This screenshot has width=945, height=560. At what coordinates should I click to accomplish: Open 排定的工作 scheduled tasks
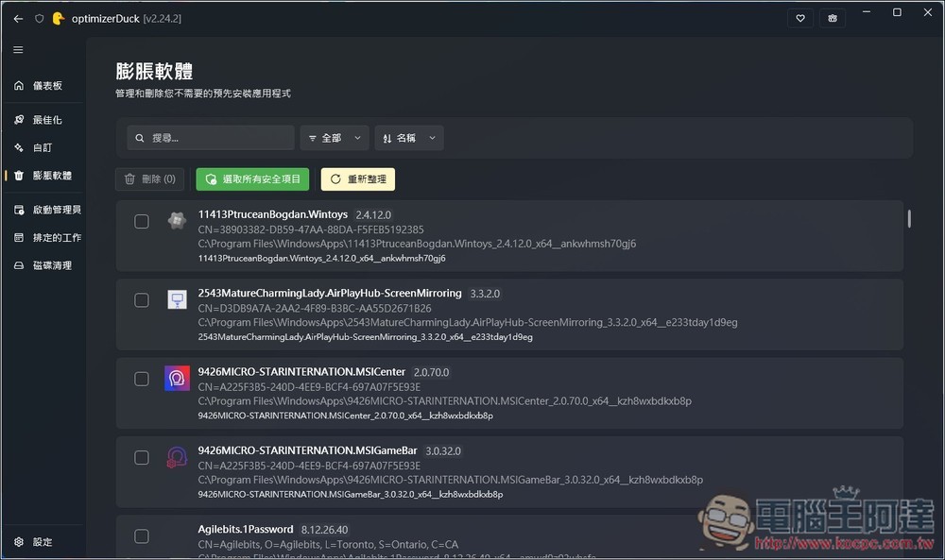tap(44, 237)
